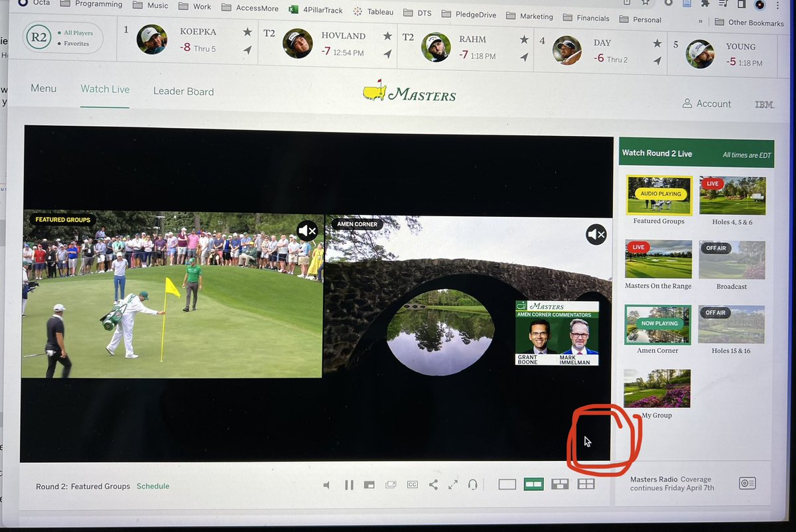Pause the live stream playback
Screen dimensions: 796x532
click(x=349, y=485)
